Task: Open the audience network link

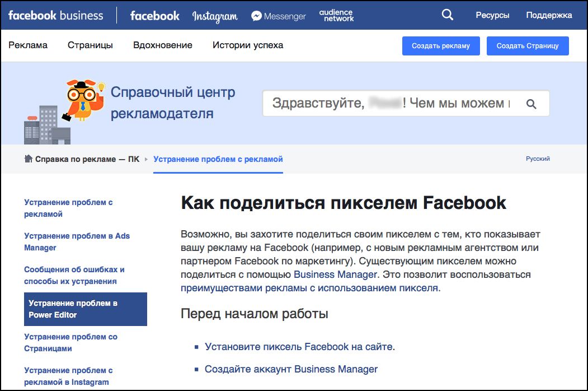Action: coord(336,15)
